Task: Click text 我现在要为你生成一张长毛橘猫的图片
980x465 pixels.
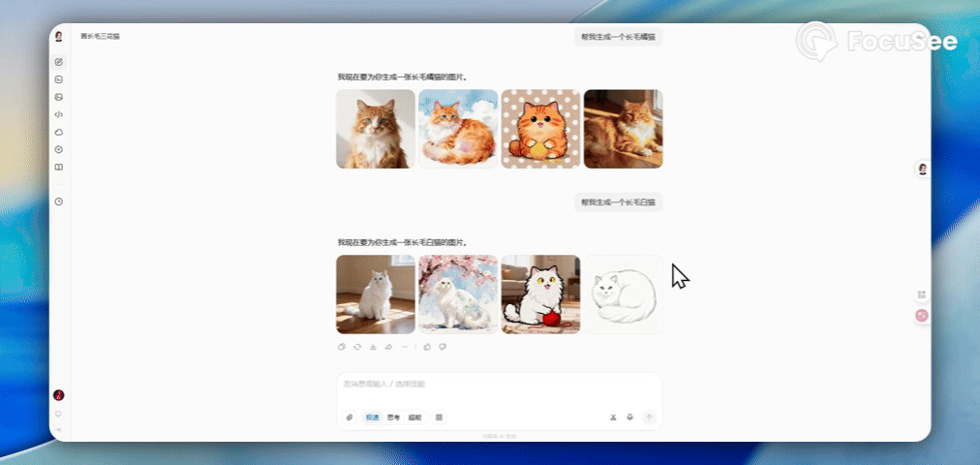Action: [403, 77]
